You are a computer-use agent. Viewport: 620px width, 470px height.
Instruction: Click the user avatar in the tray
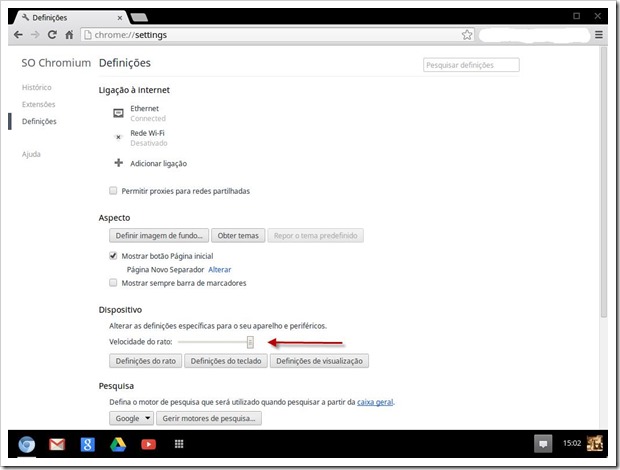pyautogui.click(x=594, y=444)
